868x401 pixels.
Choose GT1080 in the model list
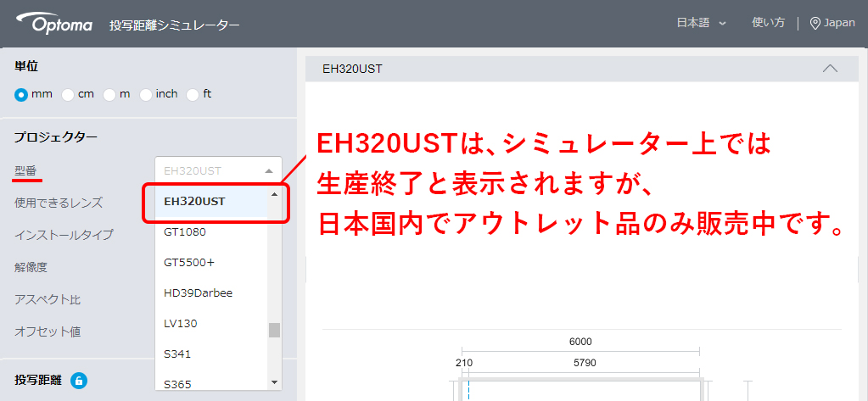[x=212, y=232]
